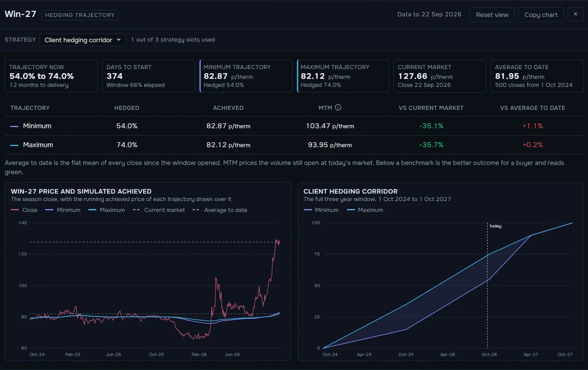Viewport: 588px width, 370px height.
Task: Click the Minimum Trajectory summary card
Action: click(x=246, y=76)
